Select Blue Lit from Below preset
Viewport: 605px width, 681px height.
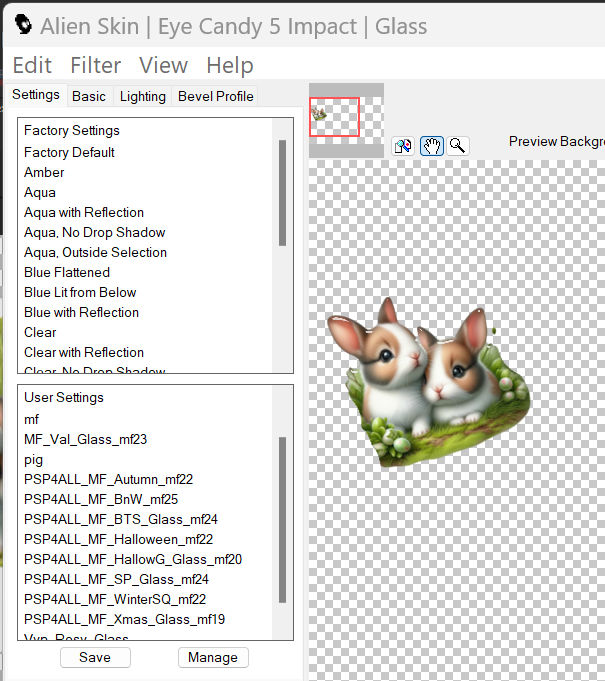(x=80, y=292)
